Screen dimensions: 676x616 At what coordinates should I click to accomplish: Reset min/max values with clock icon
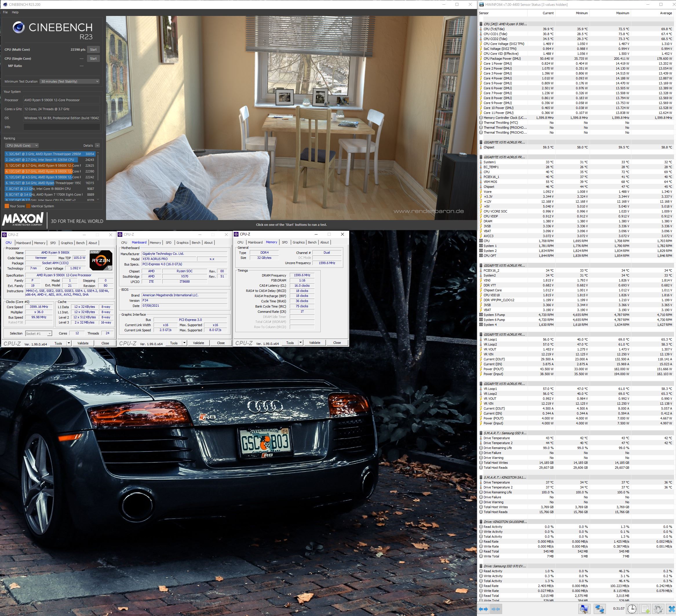(632, 609)
